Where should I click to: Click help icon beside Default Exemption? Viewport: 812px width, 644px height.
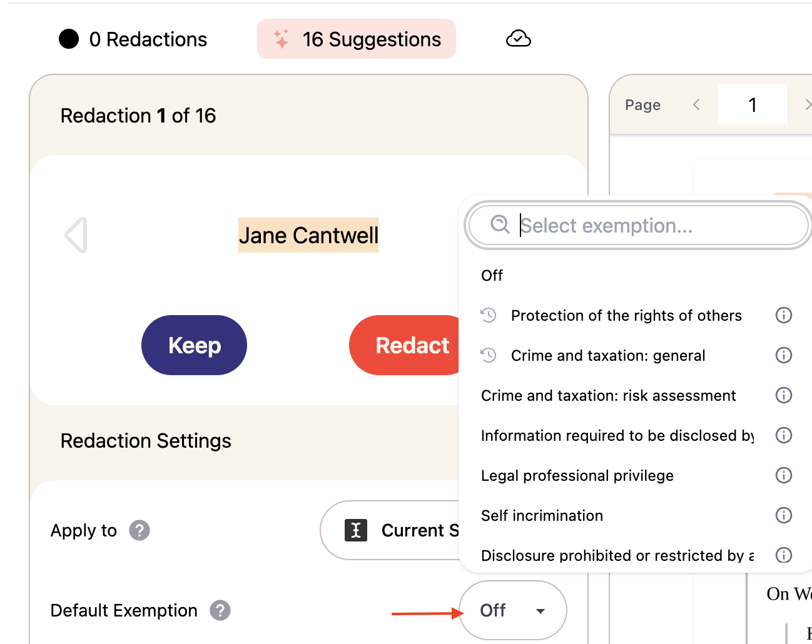[220, 610]
